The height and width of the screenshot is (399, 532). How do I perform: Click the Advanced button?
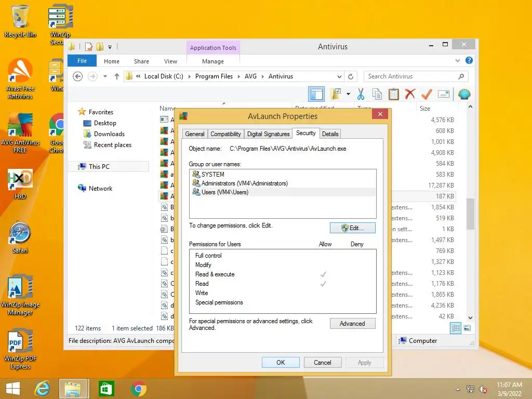pos(353,324)
